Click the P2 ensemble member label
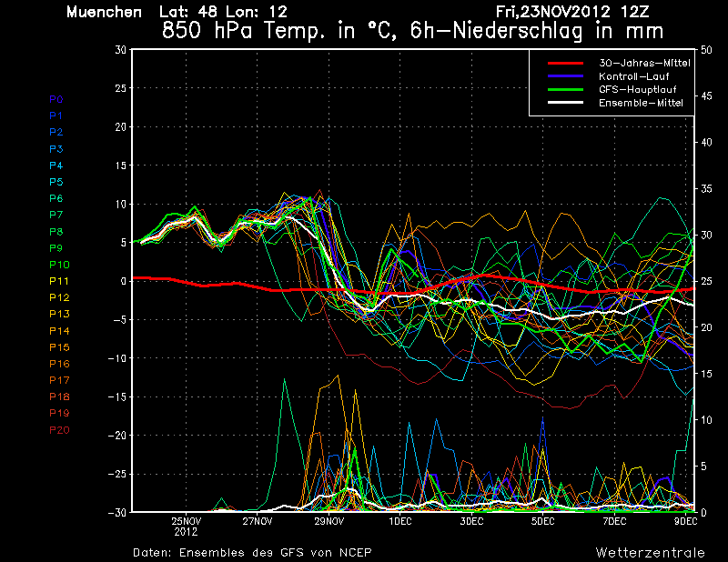Viewport: 728px width, 562px height. click(x=56, y=132)
